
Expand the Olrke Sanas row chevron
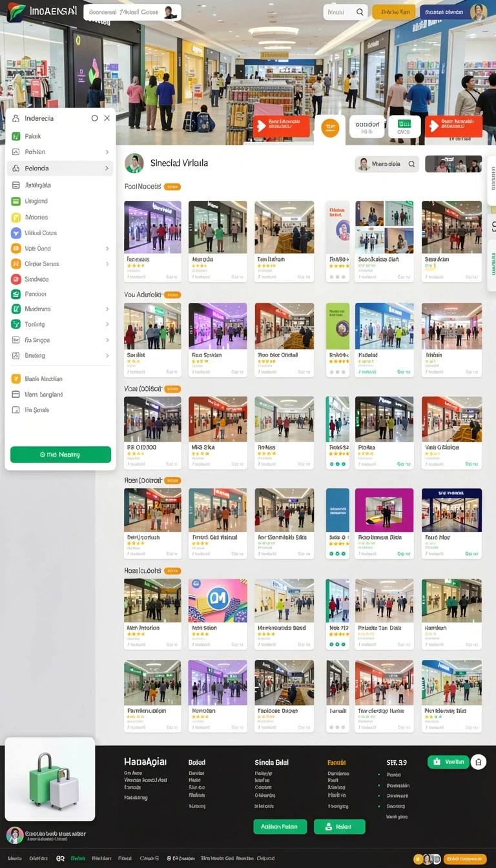click(107, 263)
